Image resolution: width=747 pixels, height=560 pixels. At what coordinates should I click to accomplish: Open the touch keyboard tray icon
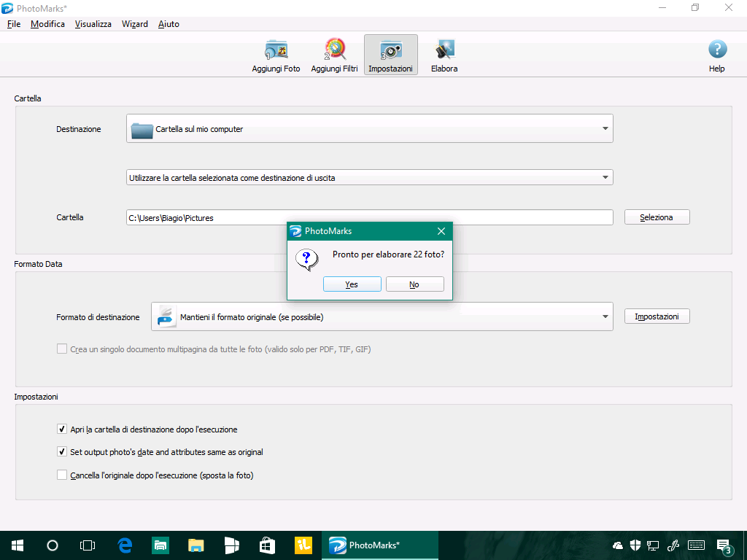coord(696,545)
